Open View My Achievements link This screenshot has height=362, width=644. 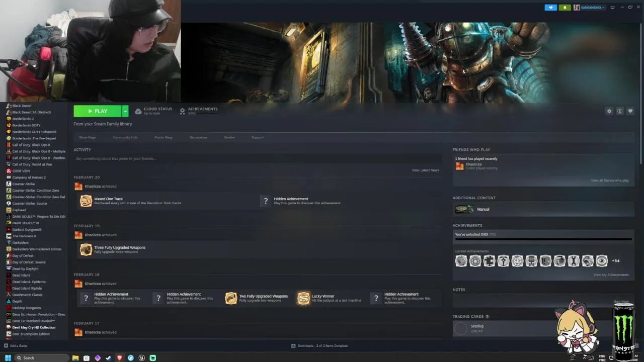[611, 275]
